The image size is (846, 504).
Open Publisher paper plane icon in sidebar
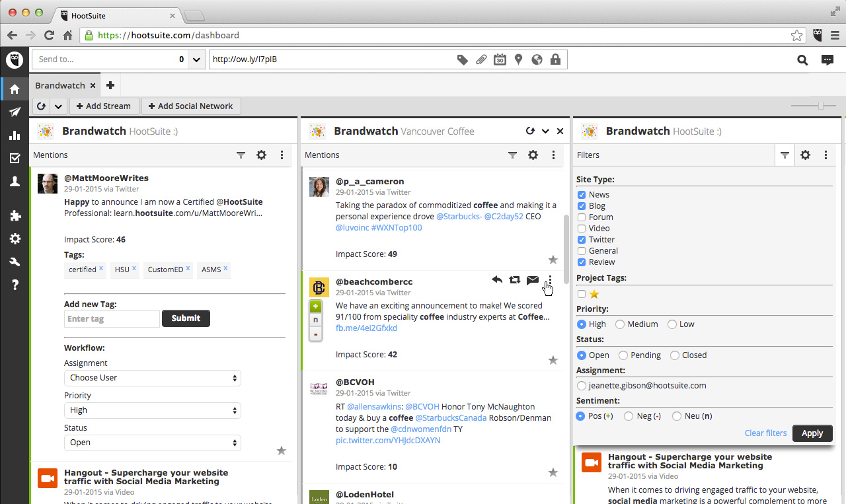[15, 112]
